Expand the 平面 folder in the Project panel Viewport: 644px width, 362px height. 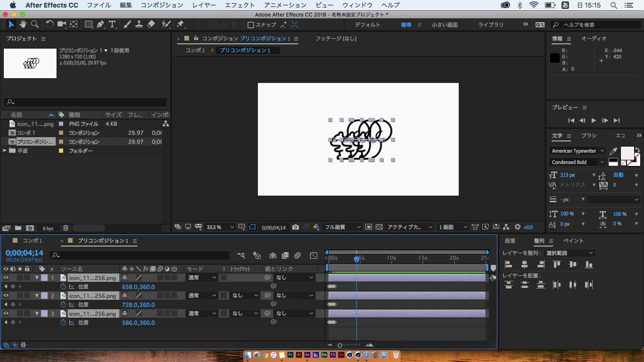(x=5, y=151)
